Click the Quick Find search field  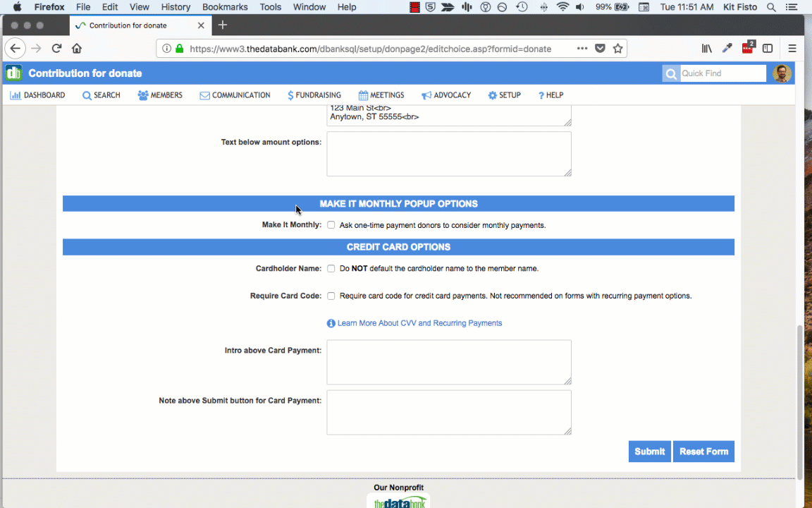coord(723,73)
